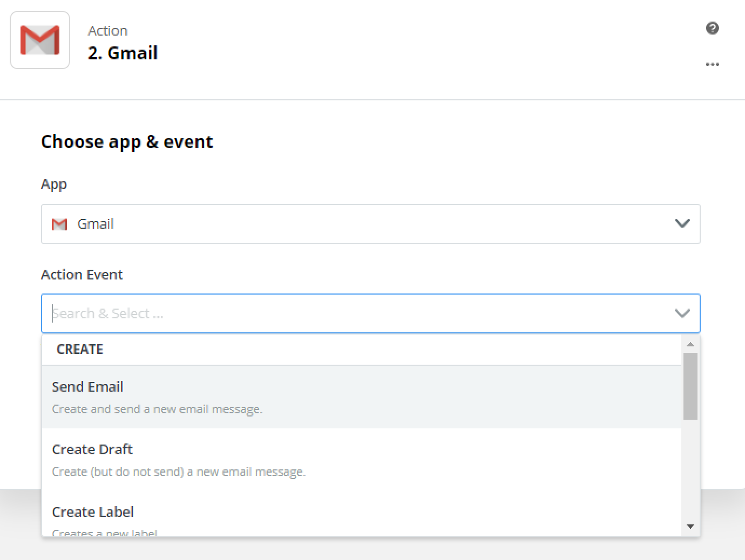This screenshot has height=560, width=745.
Task: Click the 'Action Event' field label
Action: click(x=82, y=275)
